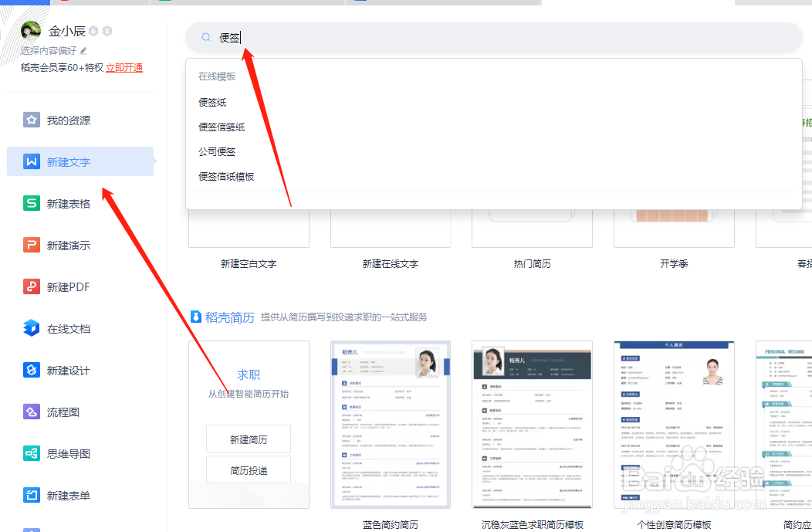This screenshot has height=532, width=812.
Task: Open 流程图 in the sidebar
Action: coord(80,412)
